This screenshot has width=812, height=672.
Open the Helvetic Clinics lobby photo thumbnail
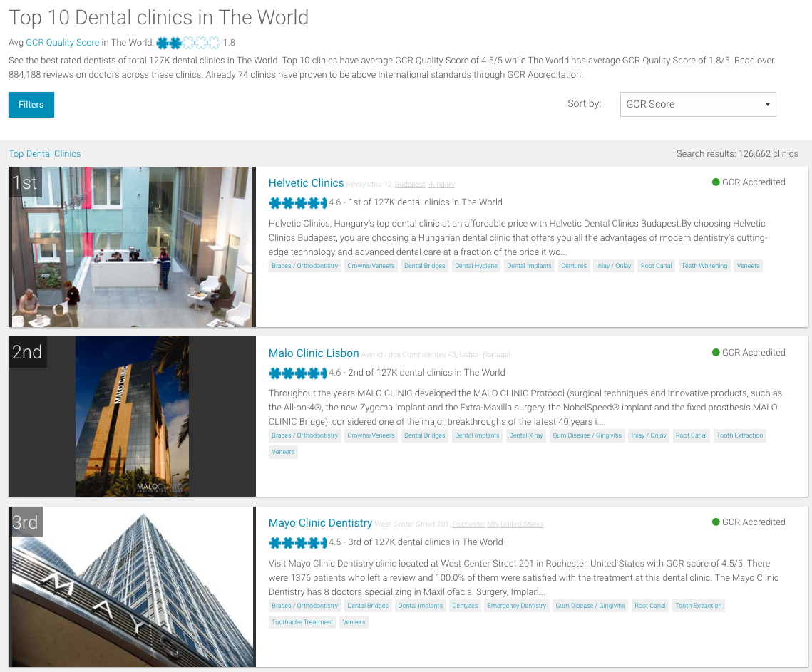(x=132, y=247)
